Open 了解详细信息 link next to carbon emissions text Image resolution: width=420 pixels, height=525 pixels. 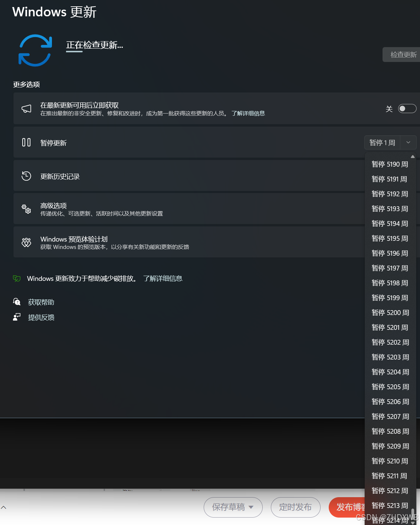(x=163, y=279)
